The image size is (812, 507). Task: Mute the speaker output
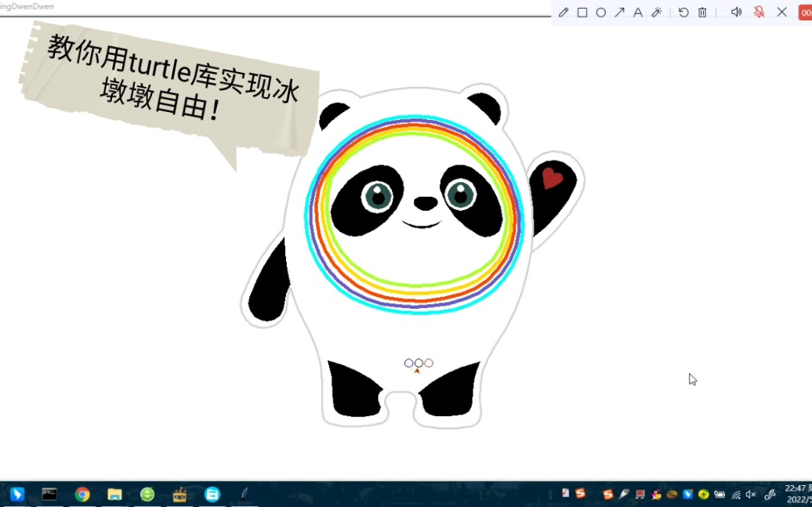[736, 12]
